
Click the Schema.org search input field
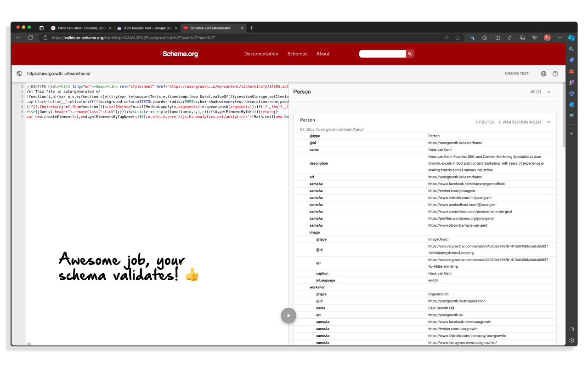click(x=382, y=54)
